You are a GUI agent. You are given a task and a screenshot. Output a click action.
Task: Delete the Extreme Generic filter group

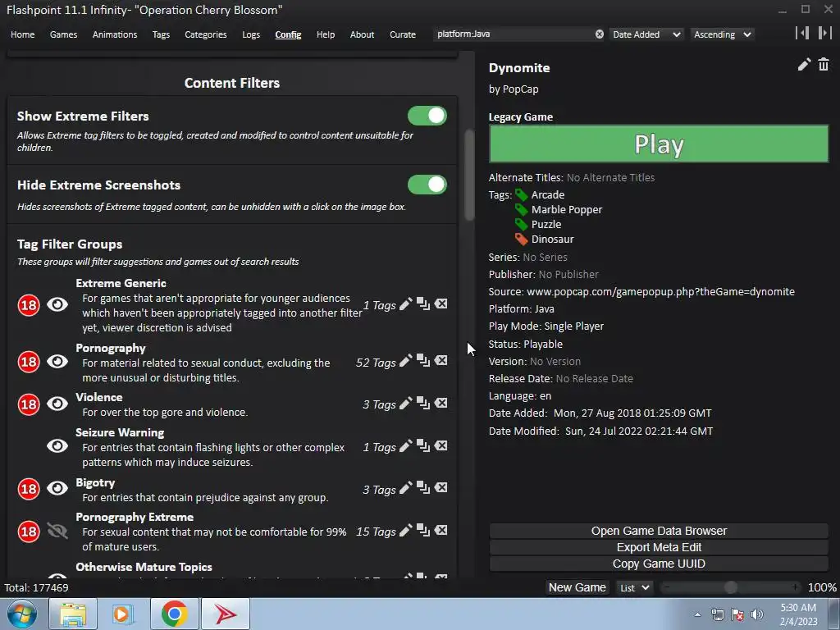coord(441,304)
